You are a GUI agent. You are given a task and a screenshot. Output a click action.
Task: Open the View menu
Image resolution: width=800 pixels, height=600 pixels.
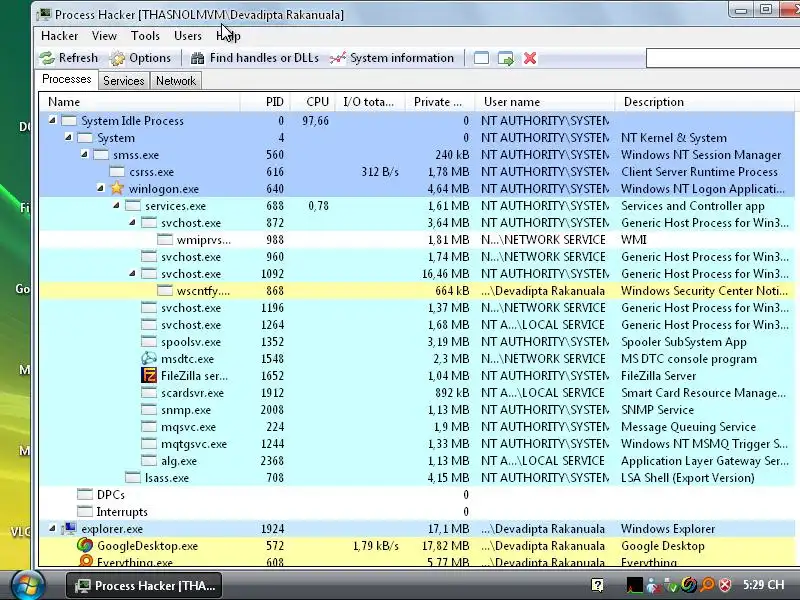pos(104,36)
